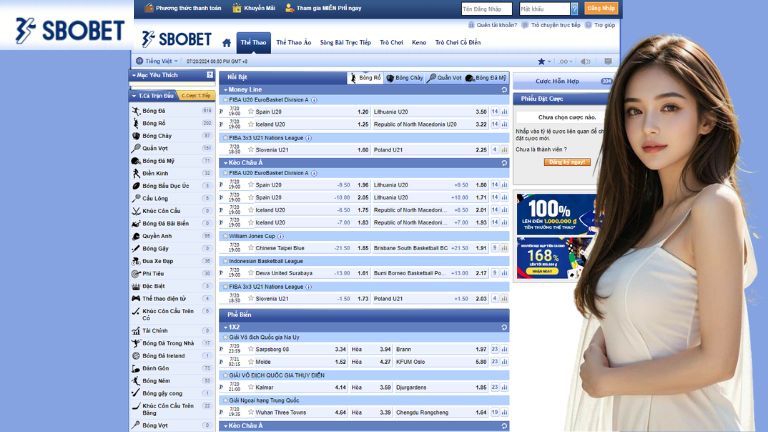Viewport: 768px width, 432px height.
Task: Star the Spain U20 Money Line match
Action: coord(251,112)
